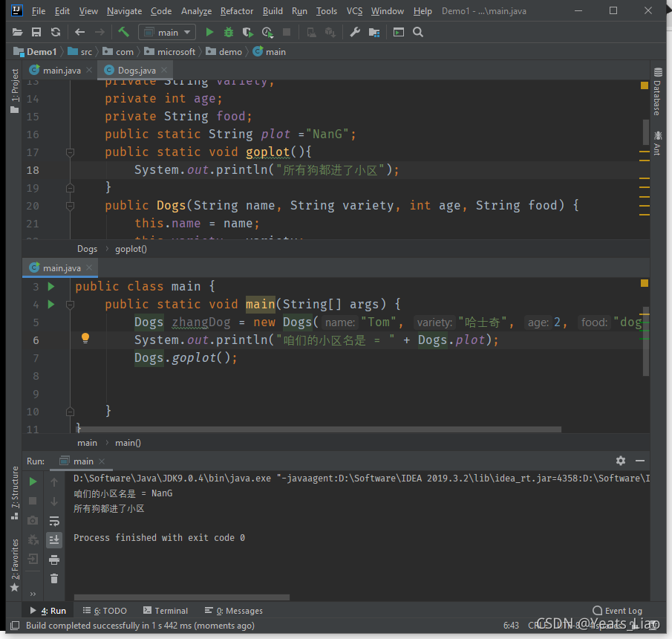
Task: Clear console output with the trash icon
Action: [x=54, y=578]
